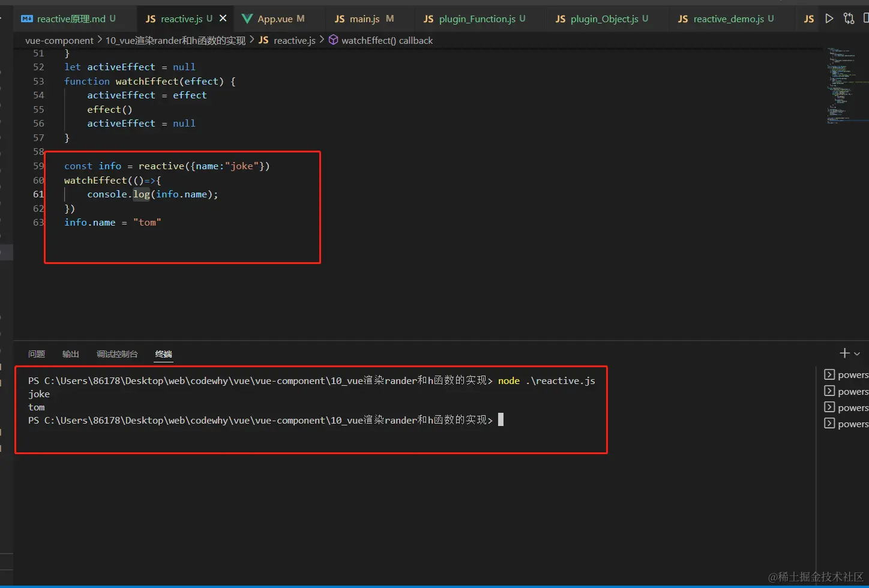Show the 问题 (Problems) panel

click(37, 354)
